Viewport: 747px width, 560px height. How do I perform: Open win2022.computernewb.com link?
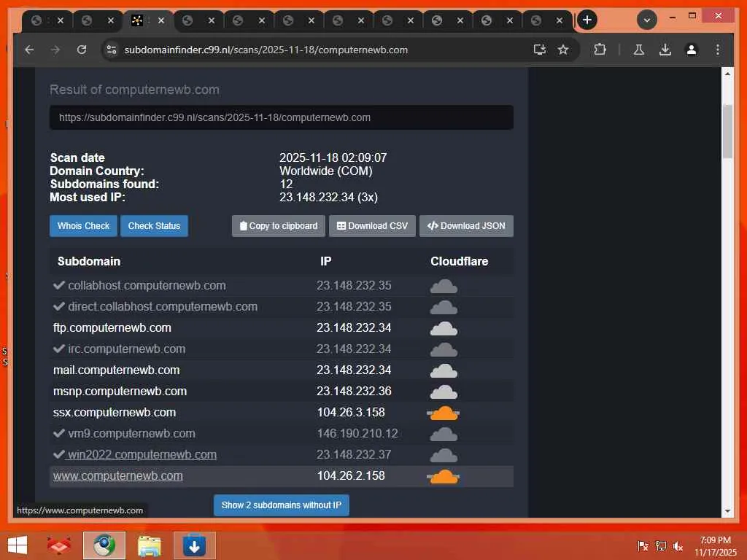pos(142,455)
